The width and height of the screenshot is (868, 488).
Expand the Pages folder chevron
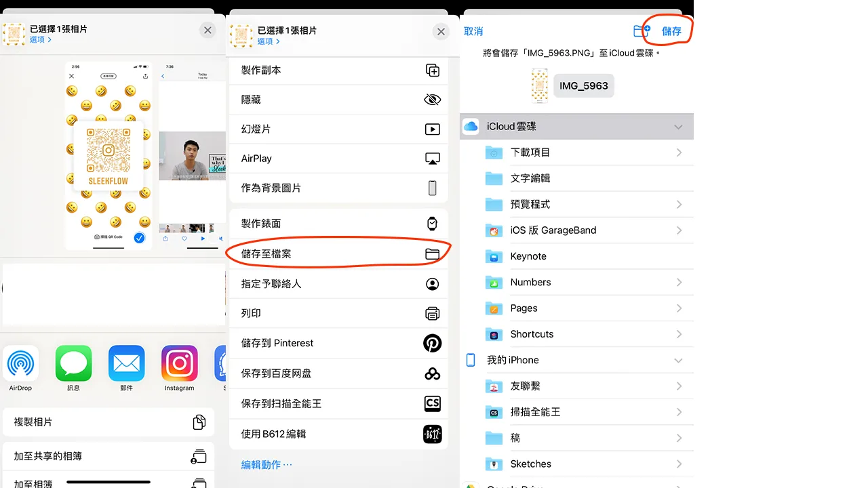[679, 308]
